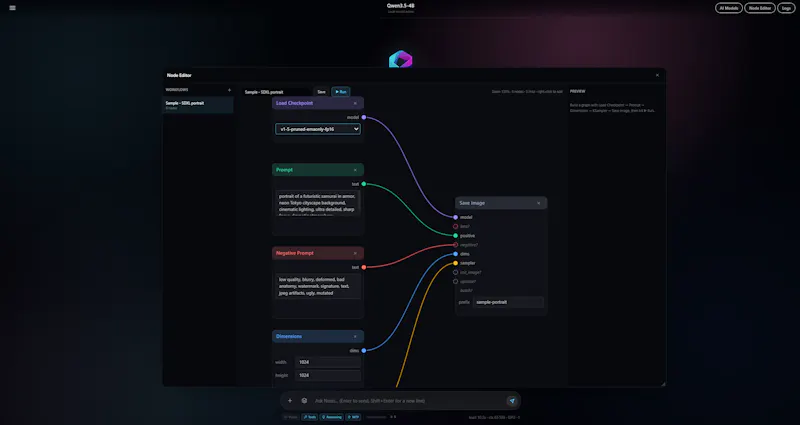Click Save Image negative input port
This screenshot has height=425, width=800.
click(456, 245)
